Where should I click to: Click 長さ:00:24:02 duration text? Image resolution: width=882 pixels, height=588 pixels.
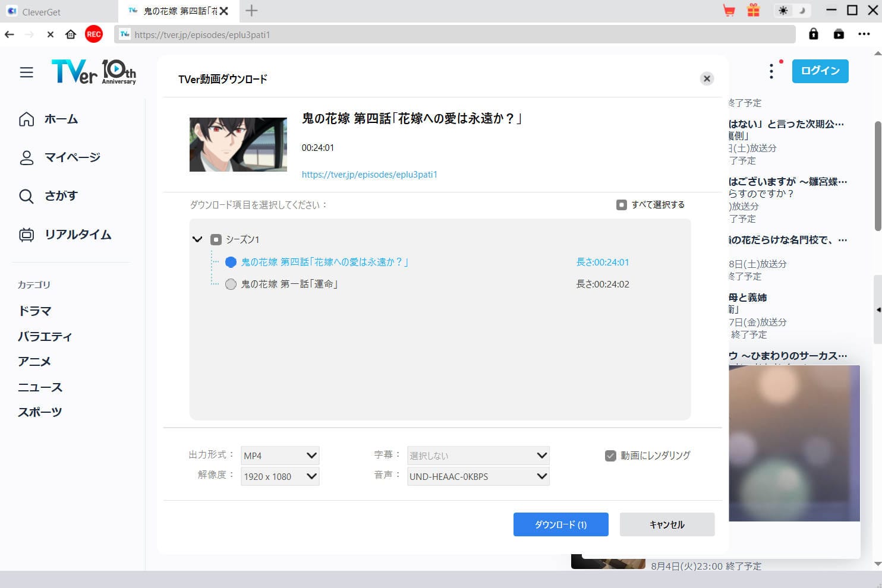click(x=603, y=284)
